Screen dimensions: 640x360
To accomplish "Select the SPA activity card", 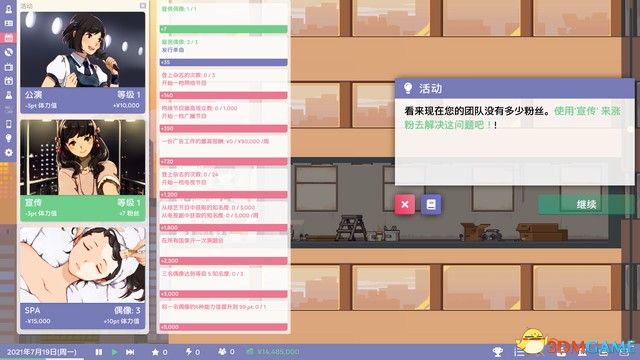I will click(x=82, y=278).
